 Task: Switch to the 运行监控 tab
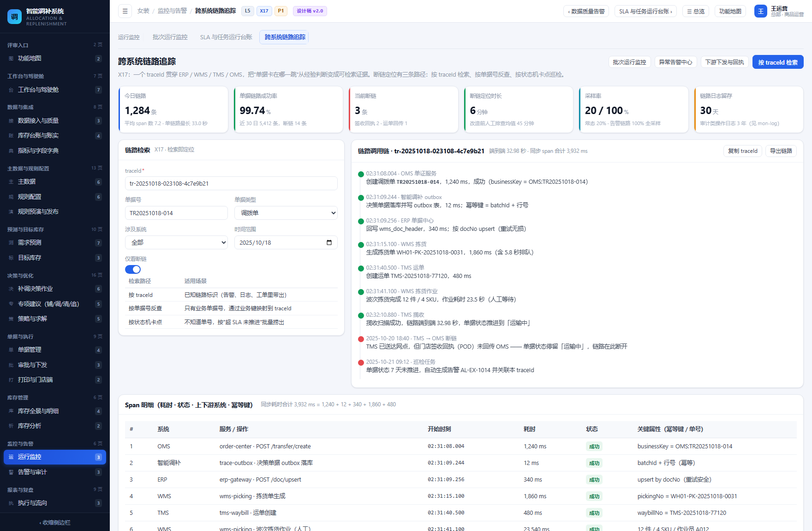129,37
